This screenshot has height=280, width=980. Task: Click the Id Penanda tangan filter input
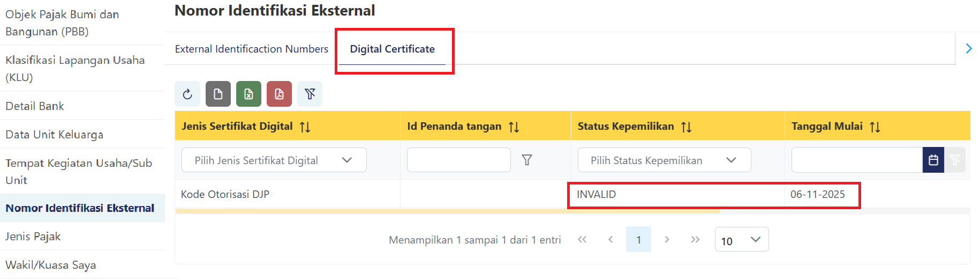coord(458,160)
